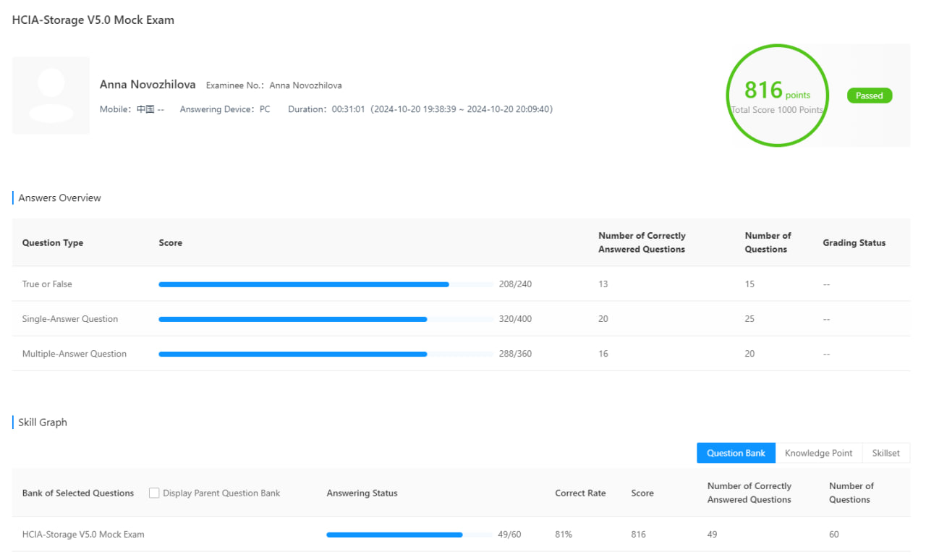Switch to the Knowledge Point tab
The image size is (926, 560).
pos(818,453)
